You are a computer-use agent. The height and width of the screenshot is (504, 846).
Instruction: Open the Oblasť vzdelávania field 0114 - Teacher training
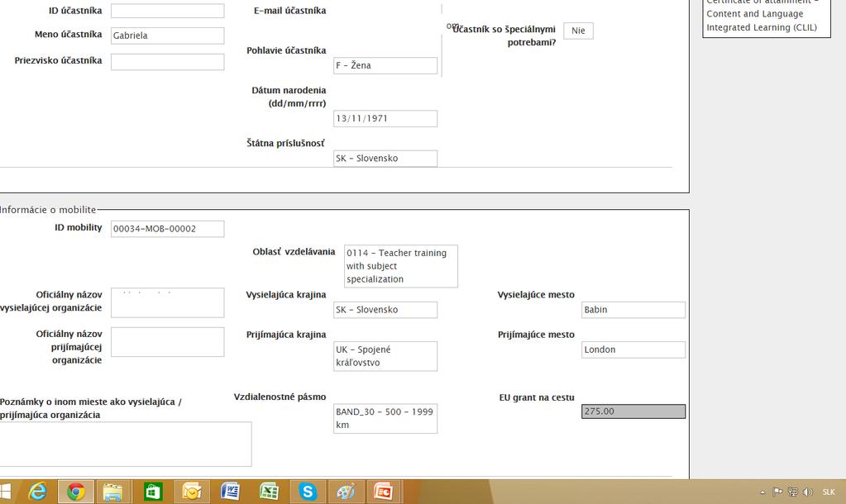[401, 266]
